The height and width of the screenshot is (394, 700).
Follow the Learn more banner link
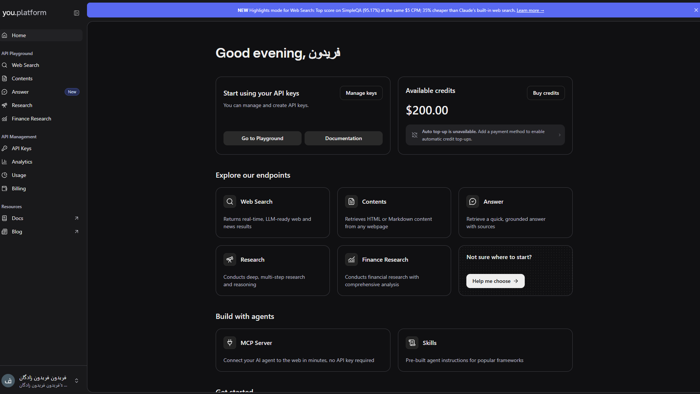pyautogui.click(x=530, y=10)
